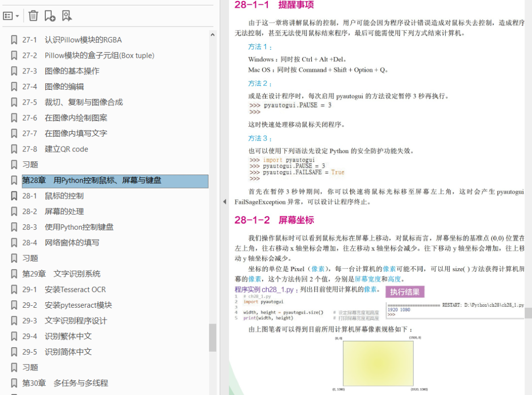This screenshot has height=395, width=532.
Task: Open bookmark 第29章 文字识别系统
Action: tap(62, 274)
